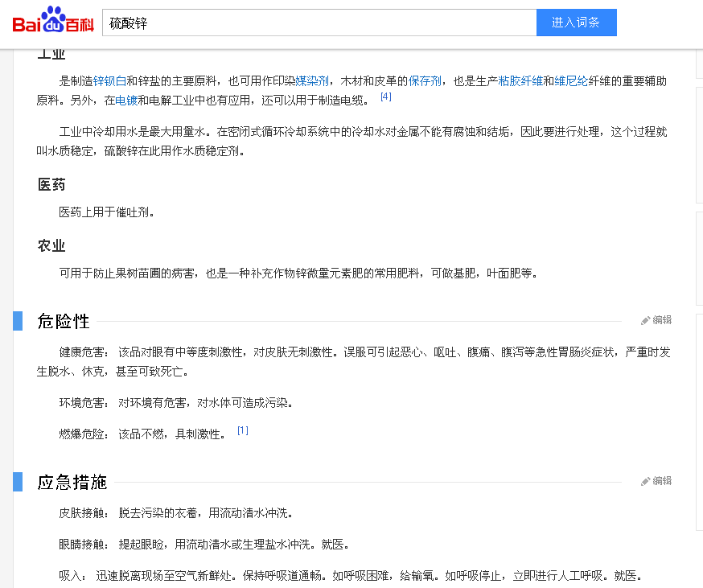The width and height of the screenshot is (703, 588).
Task: Click the 农业 subsection heading
Action: [51, 245]
